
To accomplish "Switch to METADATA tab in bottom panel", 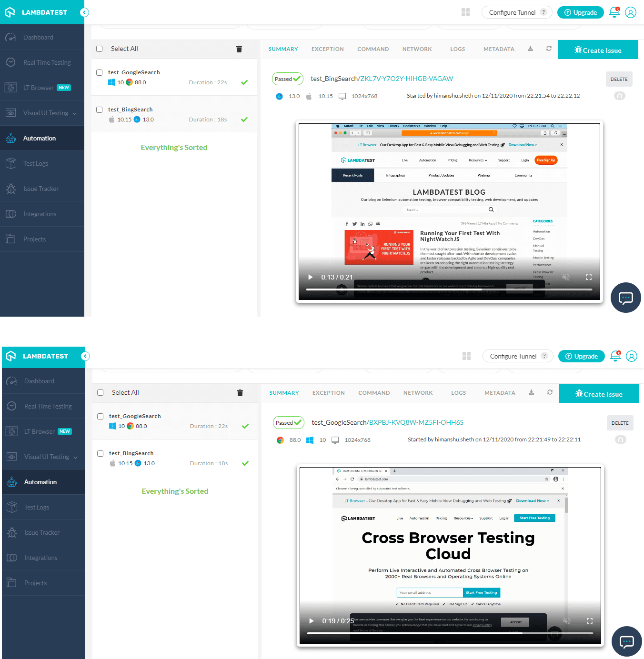I will [x=500, y=393].
